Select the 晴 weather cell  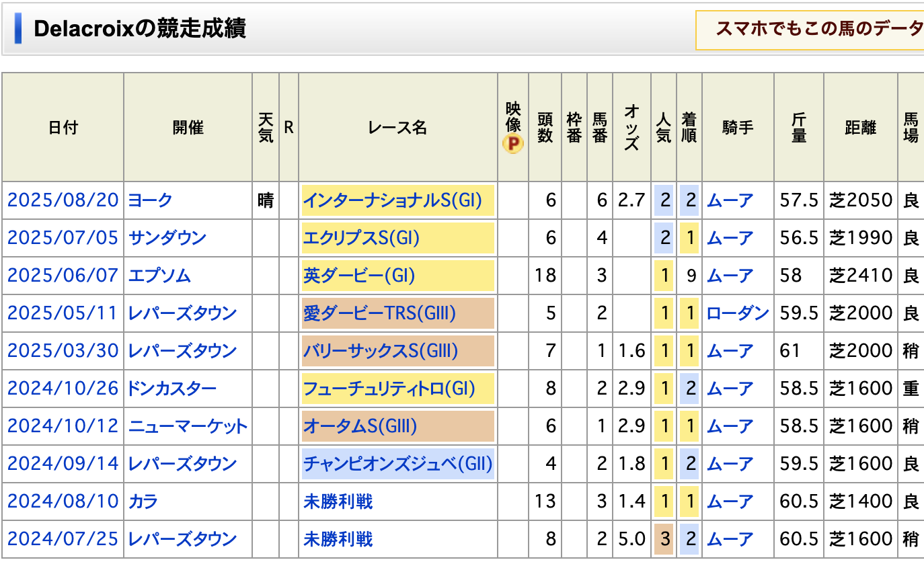coord(266,200)
